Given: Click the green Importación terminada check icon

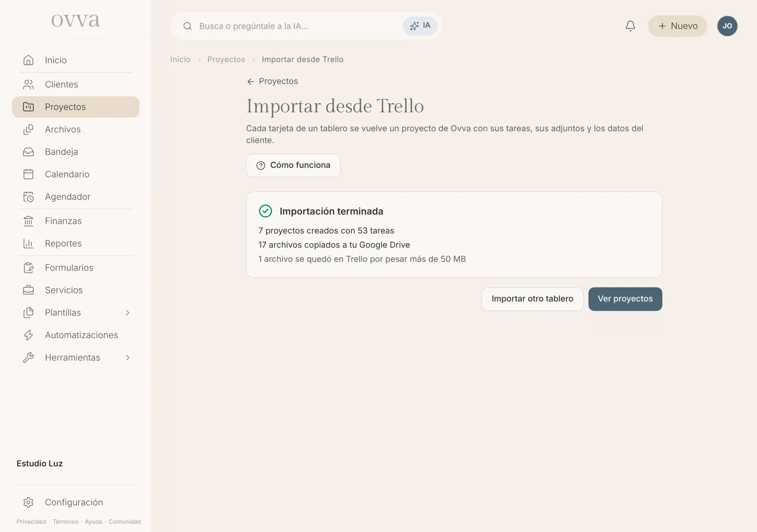Looking at the screenshot, I should pos(265,211).
